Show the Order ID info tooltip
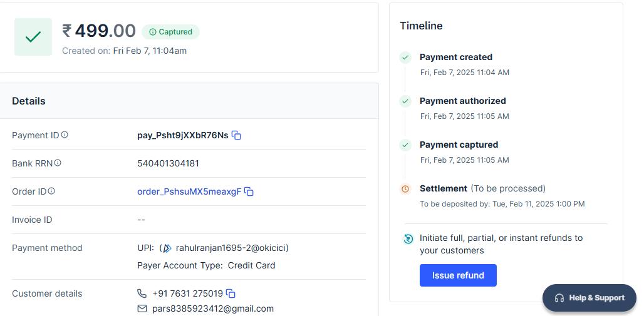The image size is (644, 316). [x=51, y=191]
